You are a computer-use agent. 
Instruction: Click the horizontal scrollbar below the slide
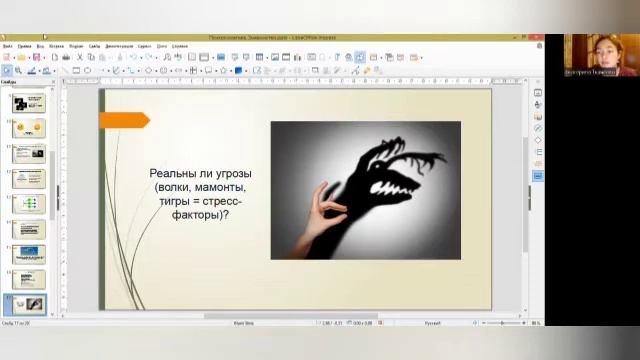coord(291,316)
